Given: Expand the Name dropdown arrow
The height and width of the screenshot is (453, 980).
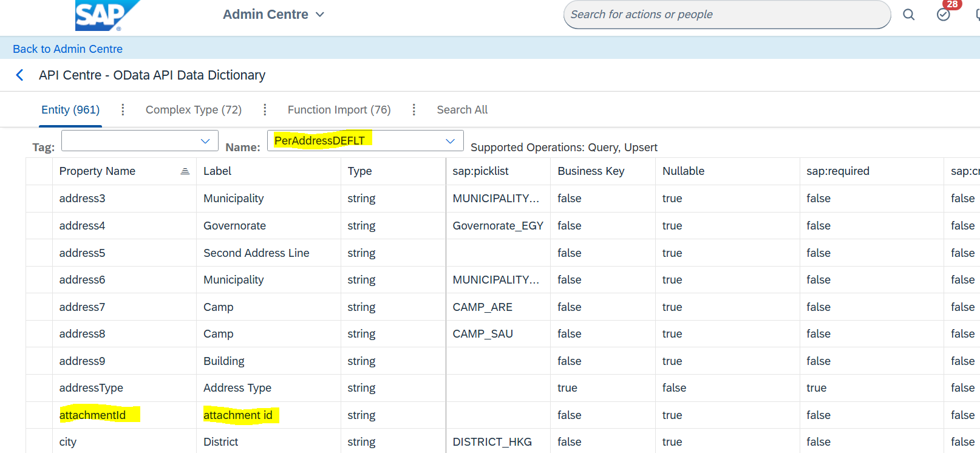Looking at the screenshot, I should click(450, 141).
